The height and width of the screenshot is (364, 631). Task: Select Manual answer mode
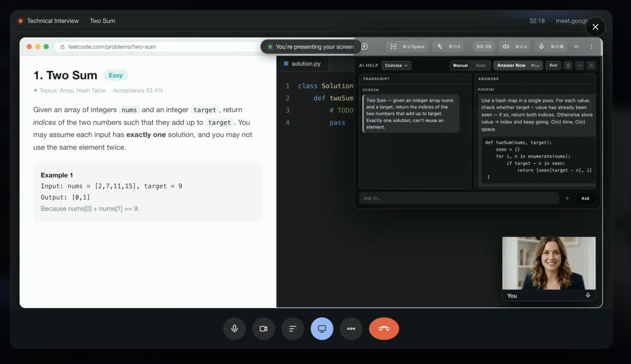point(460,65)
